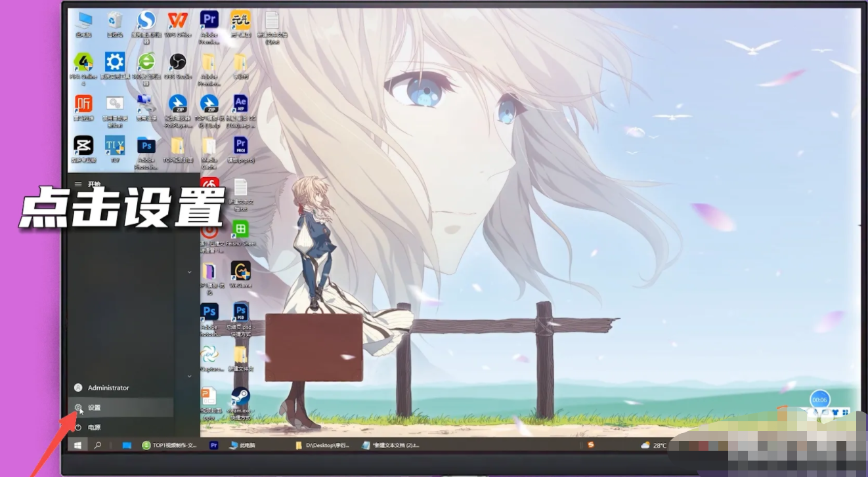This screenshot has width=868, height=477.
Task: Click the lower chevron arrow in Start menu
Action: (189, 376)
